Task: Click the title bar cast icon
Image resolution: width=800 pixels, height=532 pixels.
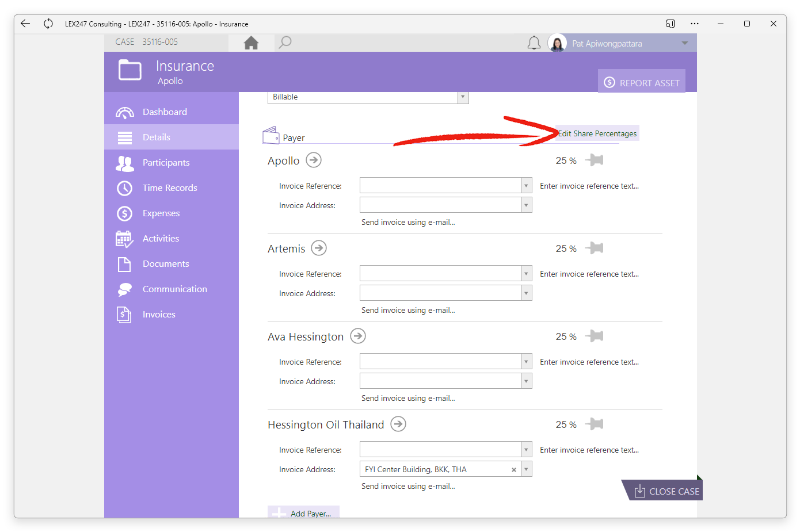Action: (x=670, y=24)
